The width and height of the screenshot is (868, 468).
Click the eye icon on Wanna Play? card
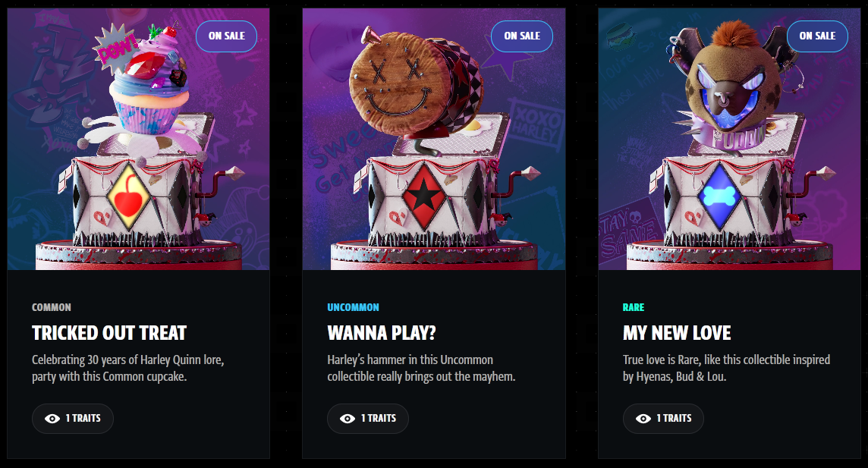tap(348, 419)
